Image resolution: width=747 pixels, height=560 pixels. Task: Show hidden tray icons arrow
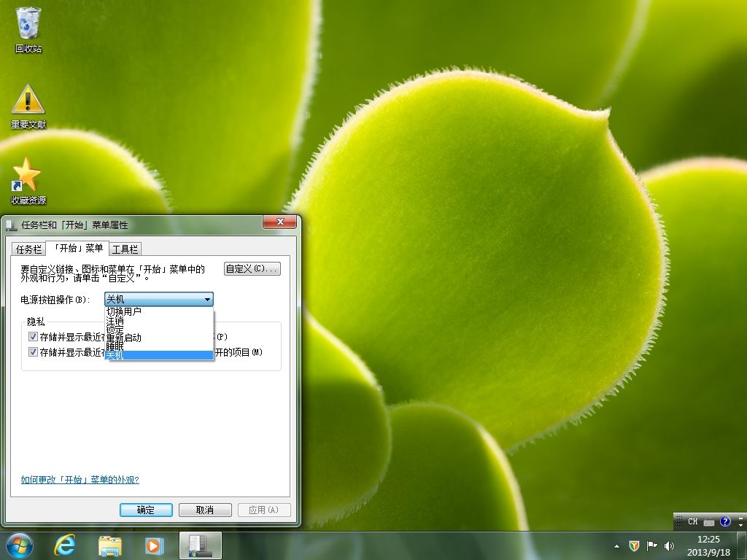click(x=617, y=546)
